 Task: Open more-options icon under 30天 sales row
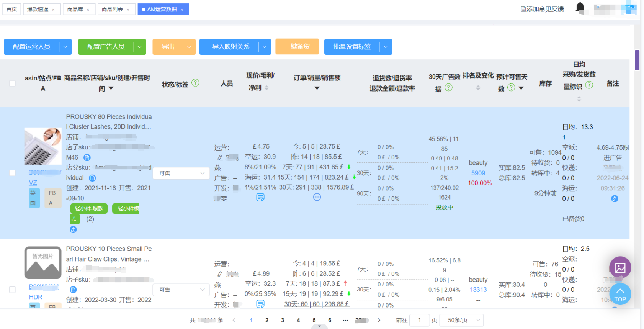[317, 197]
